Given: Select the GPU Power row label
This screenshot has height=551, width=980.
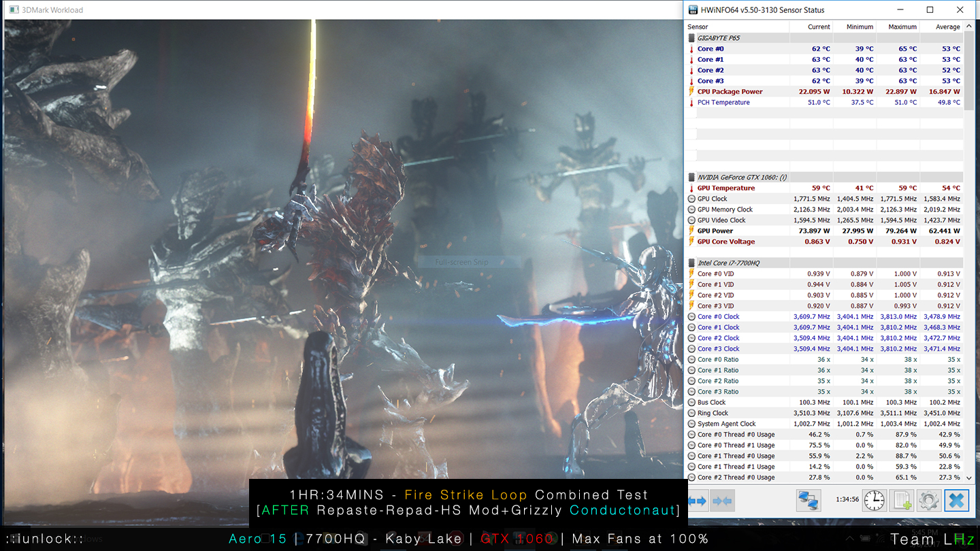Looking at the screenshot, I should (x=715, y=231).
